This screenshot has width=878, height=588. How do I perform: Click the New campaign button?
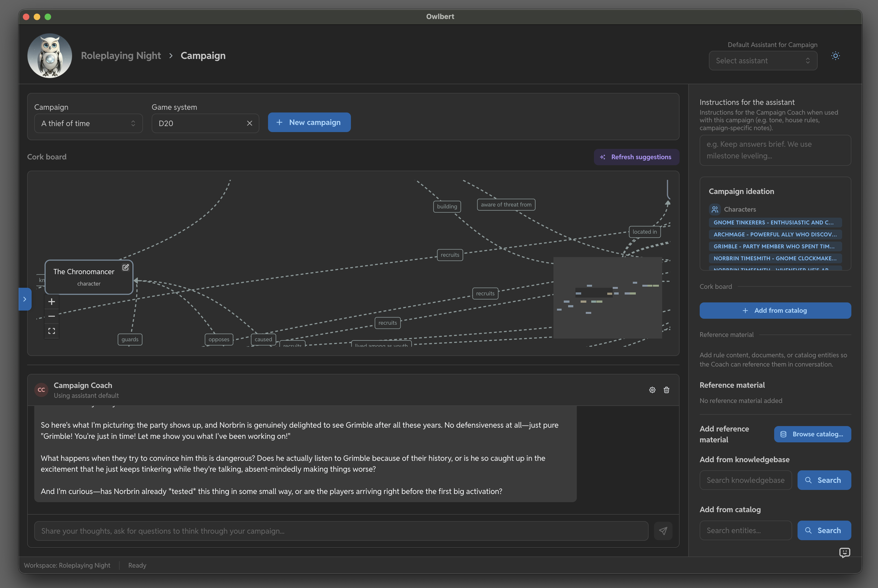pyautogui.click(x=309, y=122)
